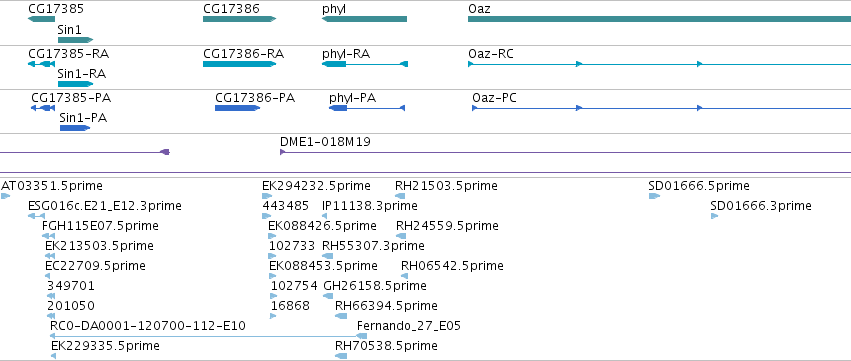Click the CG17385 gene arrow glyph
Viewport: 851px width, 361px height.
(41, 19)
